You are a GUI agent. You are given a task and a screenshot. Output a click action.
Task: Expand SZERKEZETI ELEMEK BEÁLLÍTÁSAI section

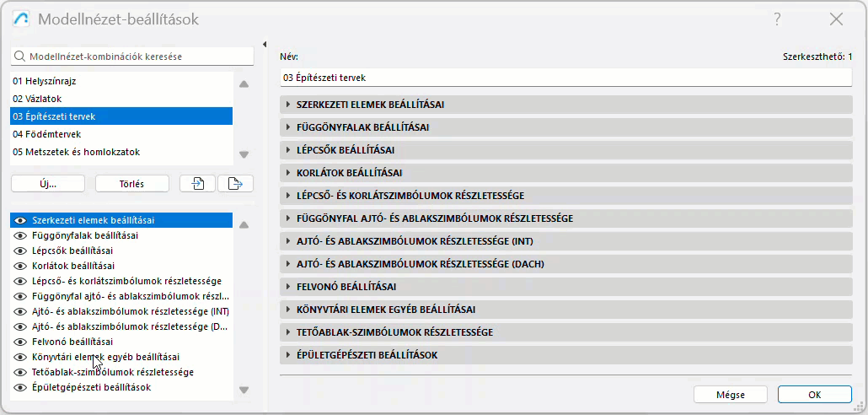[x=565, y=104]
